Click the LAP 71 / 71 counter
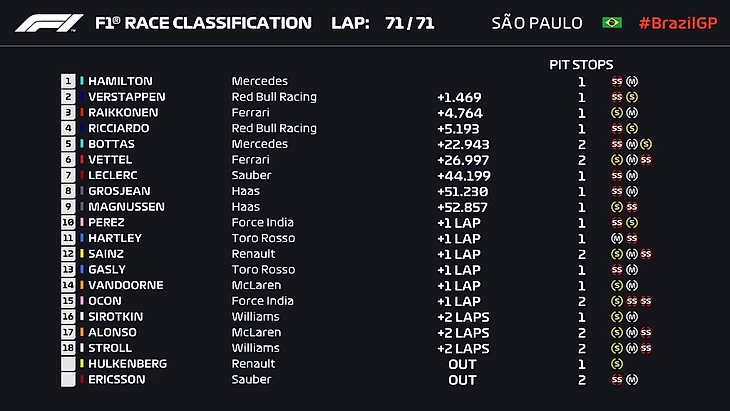This screenshot has width=730, height=411. 384,23
